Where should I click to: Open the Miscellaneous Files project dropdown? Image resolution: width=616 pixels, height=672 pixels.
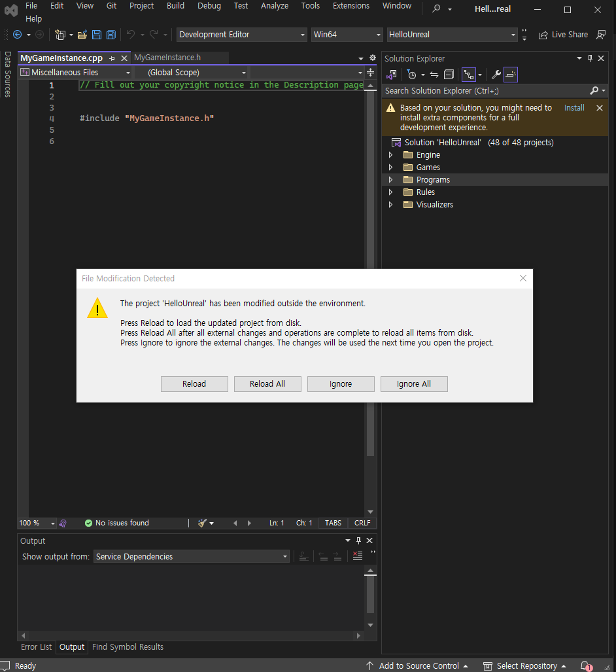pos(75,73)
